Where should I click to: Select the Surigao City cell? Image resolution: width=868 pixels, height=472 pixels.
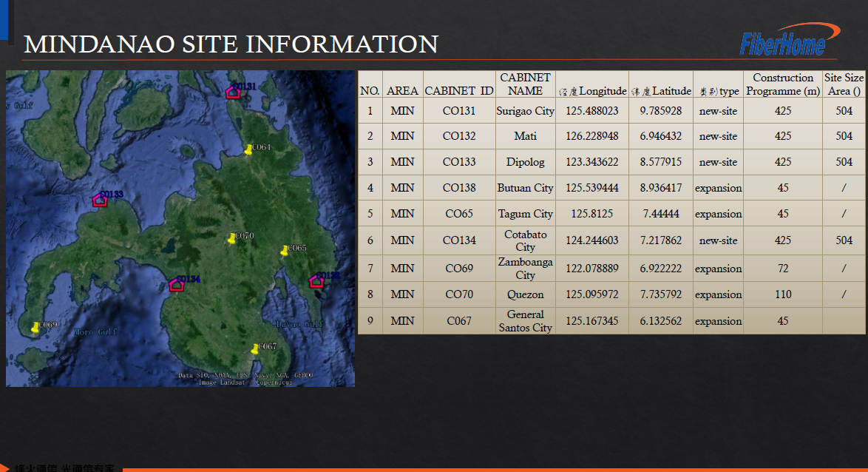tap(526, 111)
